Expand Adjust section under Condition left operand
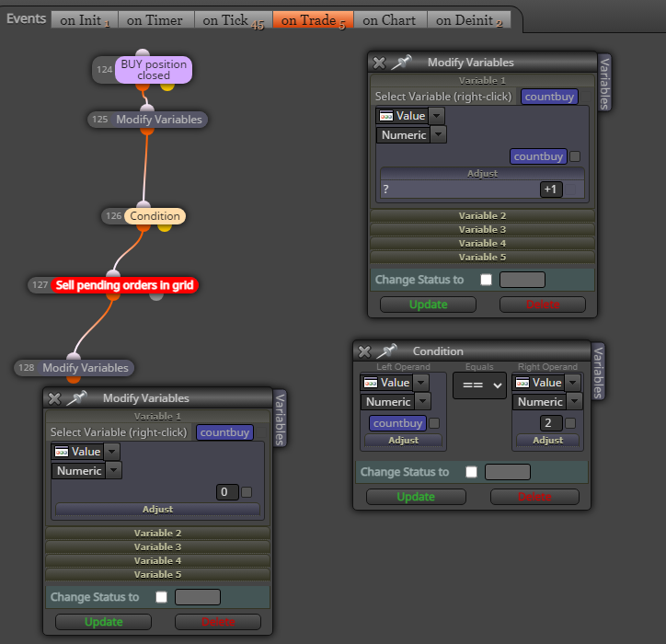Screen dimensions: 666x644 tap(403, 440)
